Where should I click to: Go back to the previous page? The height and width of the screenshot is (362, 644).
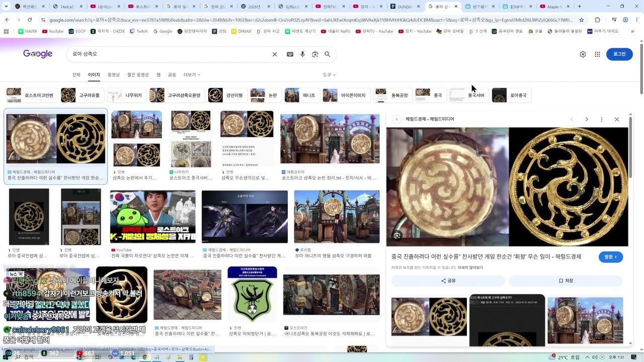[7, 20]
